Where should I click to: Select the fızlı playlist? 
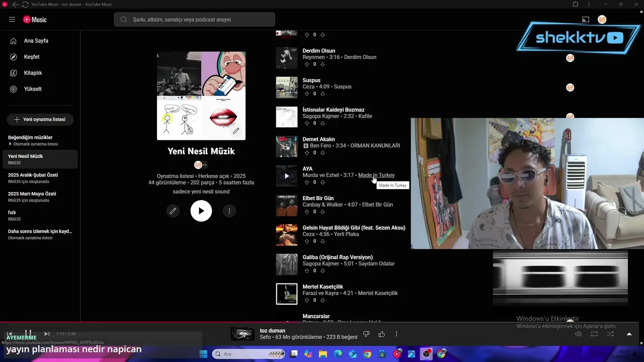40,215
